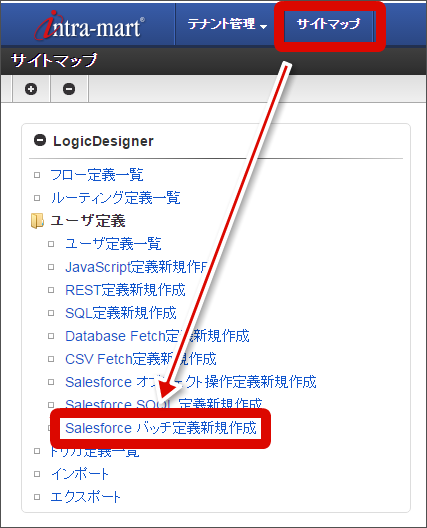
Task: Open the エクスポート link
Action: click(85, 497)
